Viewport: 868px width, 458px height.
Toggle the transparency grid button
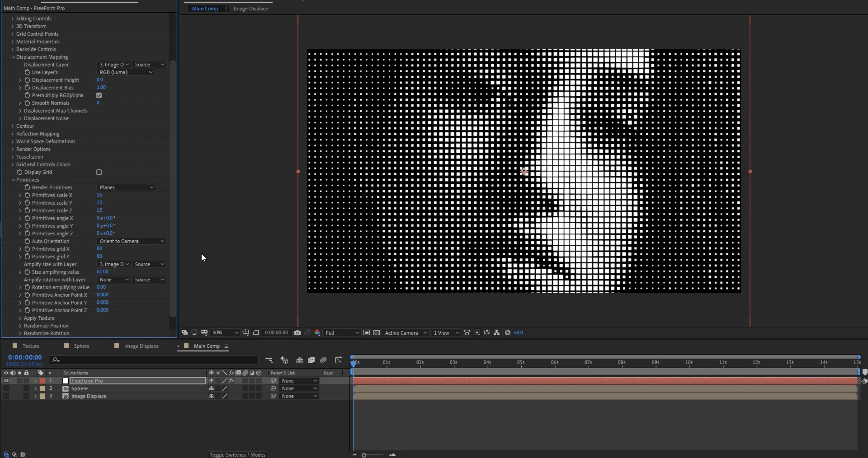pyautogui.click(x=376, y=333)
